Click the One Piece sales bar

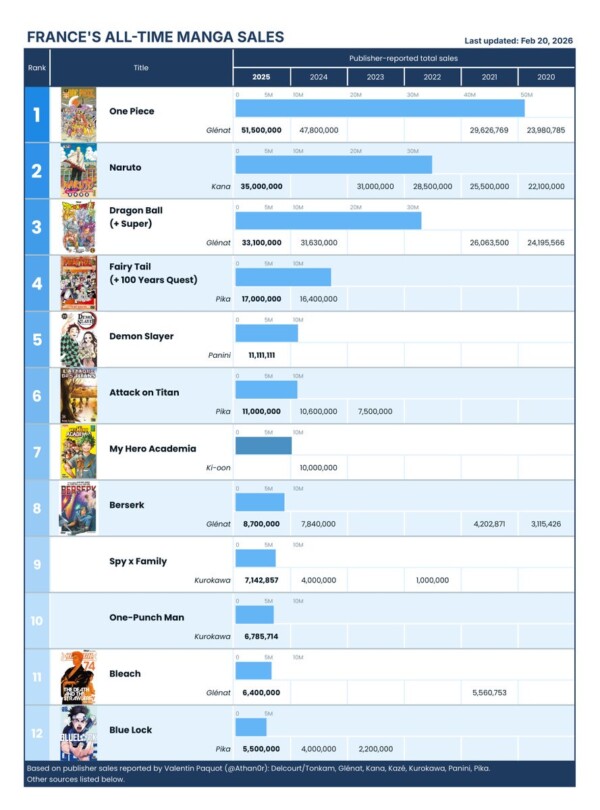pyautogui.click(x=380, y=108)
